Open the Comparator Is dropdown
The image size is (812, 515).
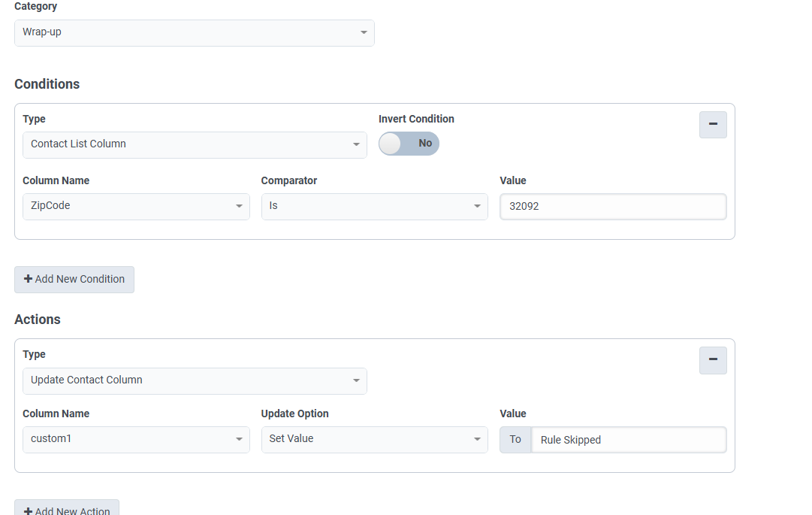pos(374,206)
